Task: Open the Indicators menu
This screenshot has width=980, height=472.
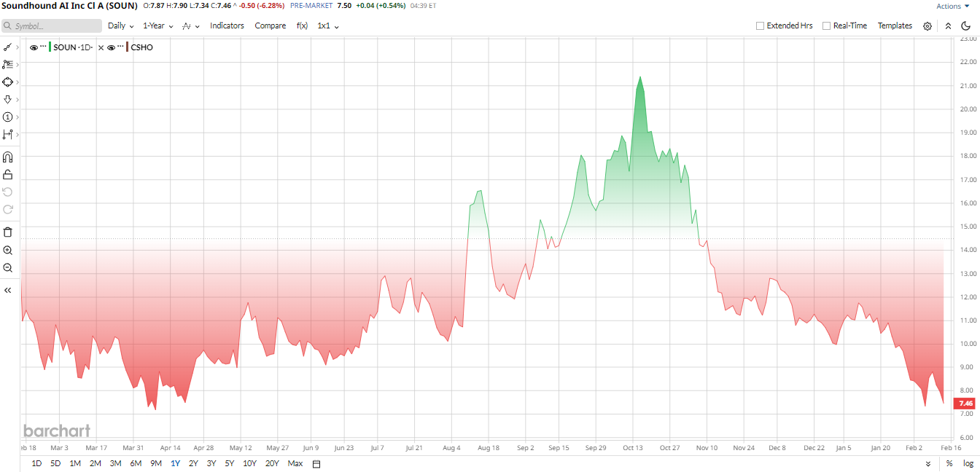Action: [227, 25]
